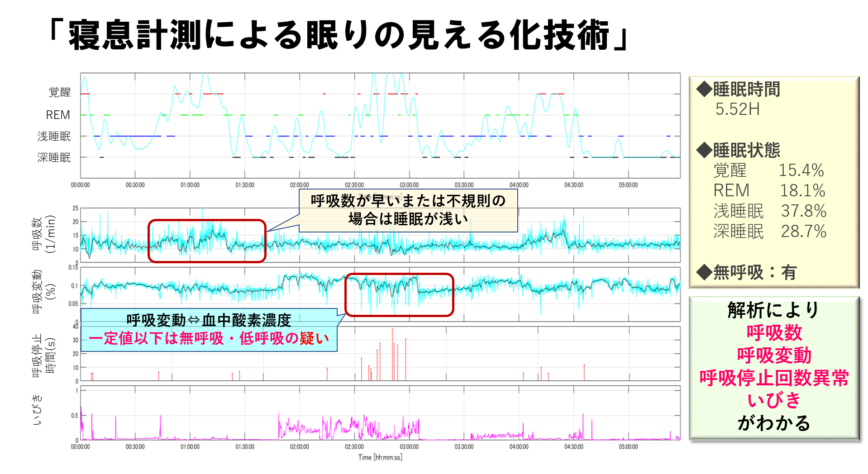Click the いびき vertical axis title
The height and width of the screenshot is (474, 868).
(x=38, y=409)
